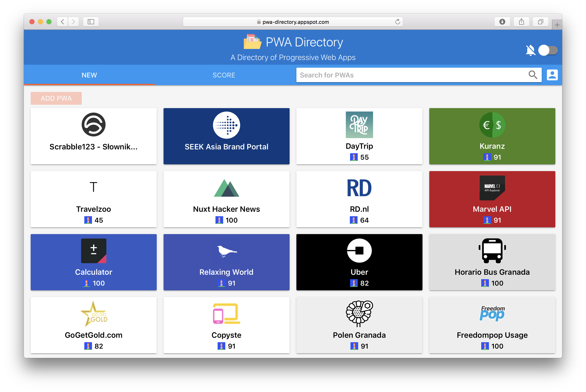Click the Safari share icon
The height and width of the screenshot is (392, 586).
tap(521, 22)
